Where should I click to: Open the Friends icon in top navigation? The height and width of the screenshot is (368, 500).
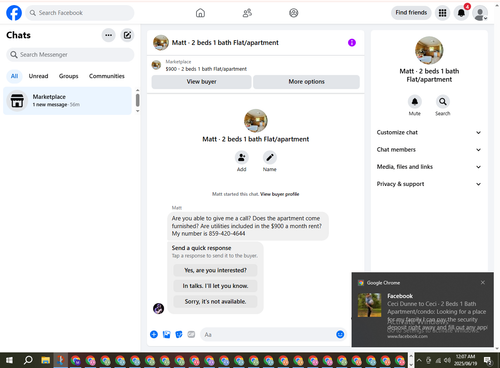click(x=247, y=13)
